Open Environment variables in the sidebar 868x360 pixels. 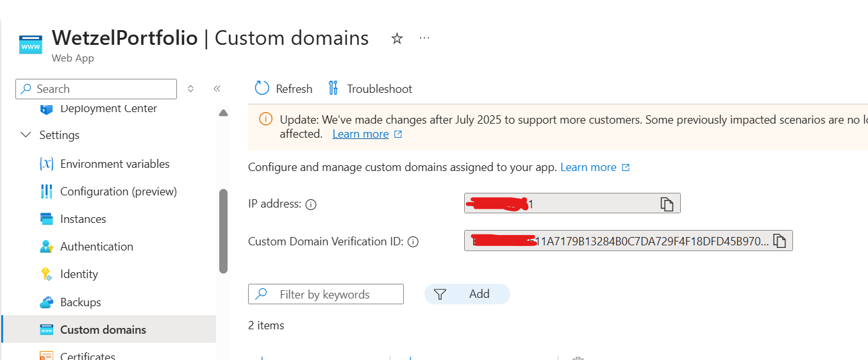point(114,164)
